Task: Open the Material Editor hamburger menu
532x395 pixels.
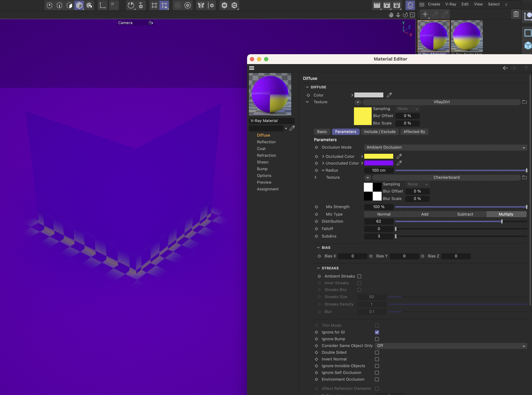Action: tap(251, 68)
